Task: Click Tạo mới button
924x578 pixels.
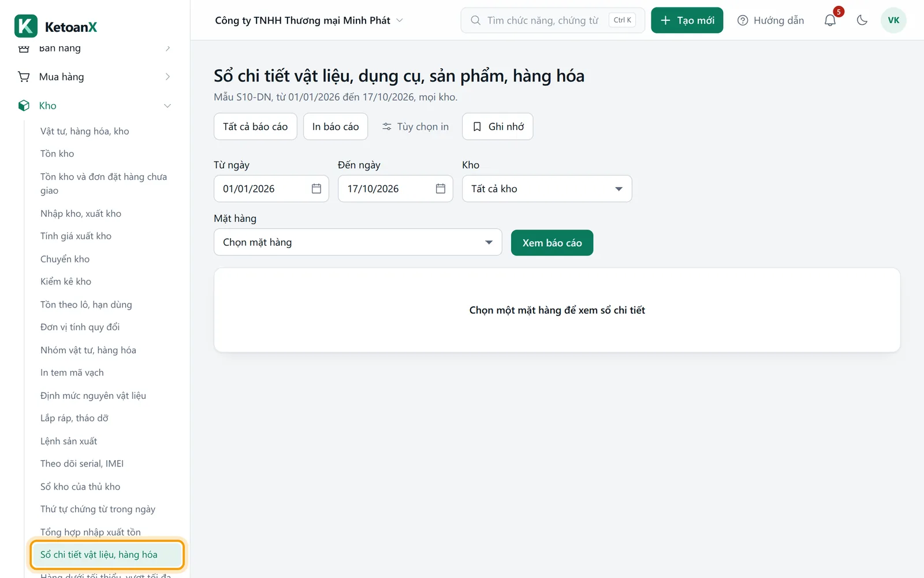Action: click(x=687, y=20)
